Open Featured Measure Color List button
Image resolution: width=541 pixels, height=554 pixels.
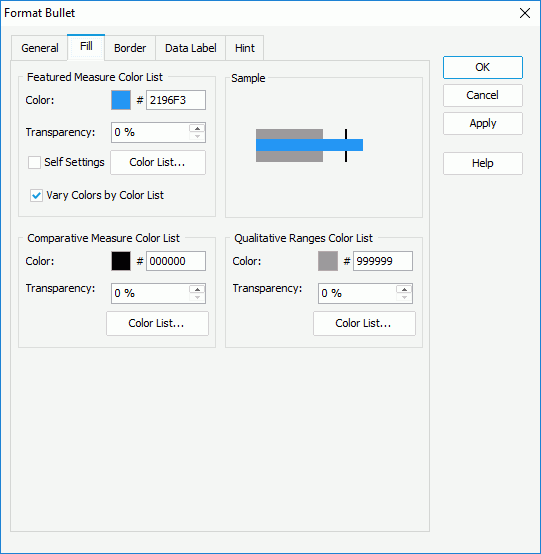(x=158, y=163)
